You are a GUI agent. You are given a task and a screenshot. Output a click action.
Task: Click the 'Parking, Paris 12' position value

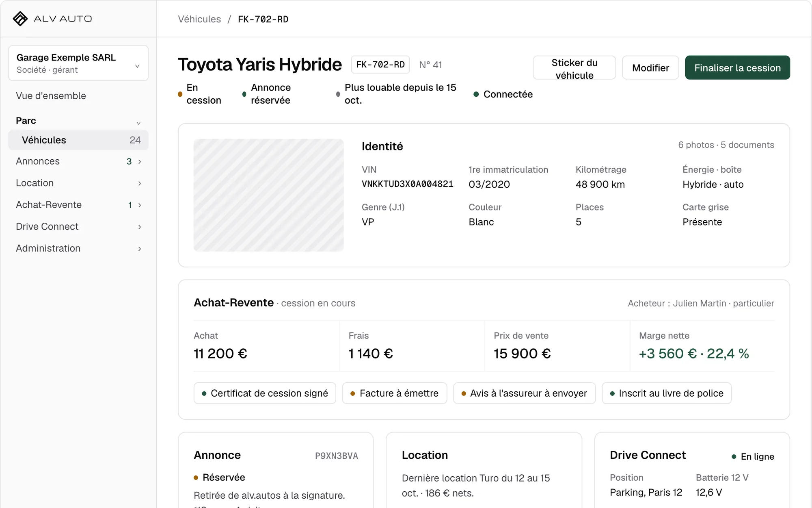pos(646,493)
